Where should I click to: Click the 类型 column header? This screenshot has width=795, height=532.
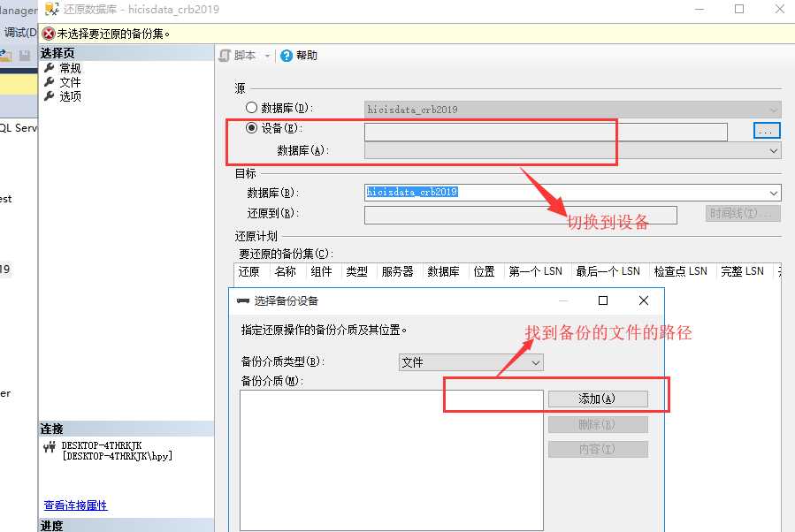coord(357,271)
